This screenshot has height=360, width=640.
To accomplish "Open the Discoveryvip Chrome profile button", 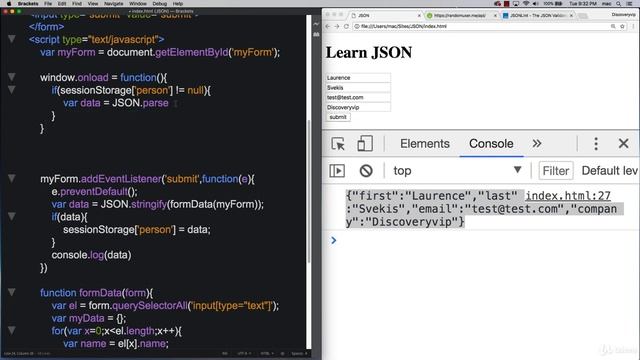I will click(623, 15).
